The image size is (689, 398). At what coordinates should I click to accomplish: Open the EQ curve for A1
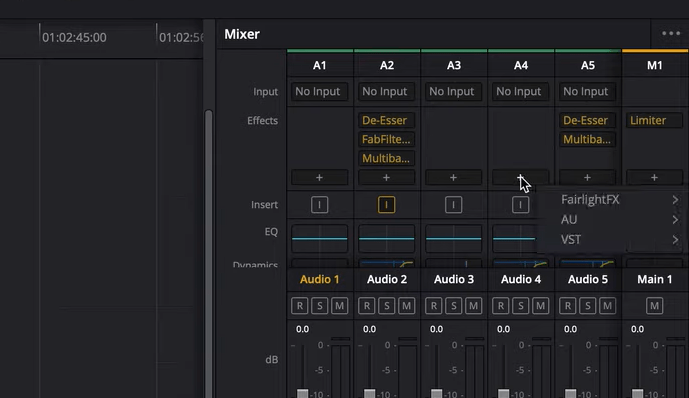click(x=319, y=239)
